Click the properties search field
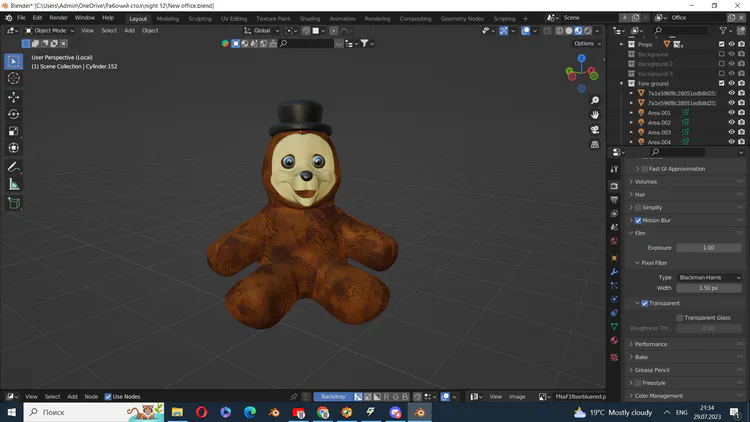Screen dimensions: 750x422 (x=676, y=152)
